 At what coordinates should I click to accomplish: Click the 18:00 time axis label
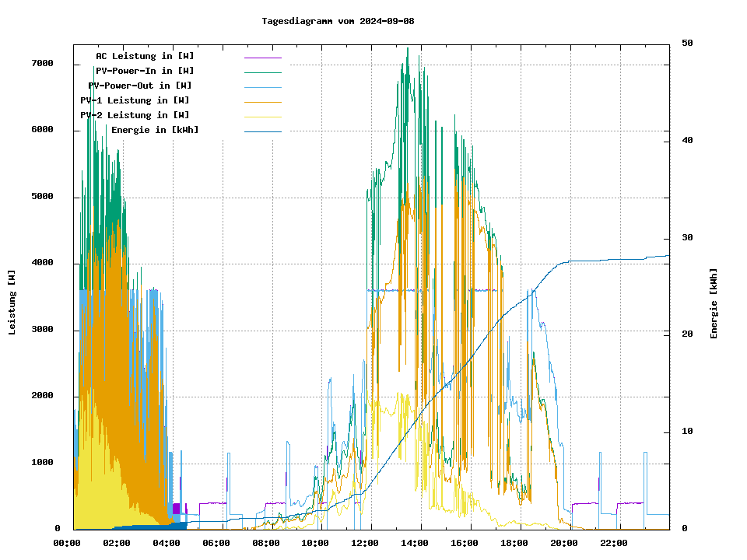[514, 543]
